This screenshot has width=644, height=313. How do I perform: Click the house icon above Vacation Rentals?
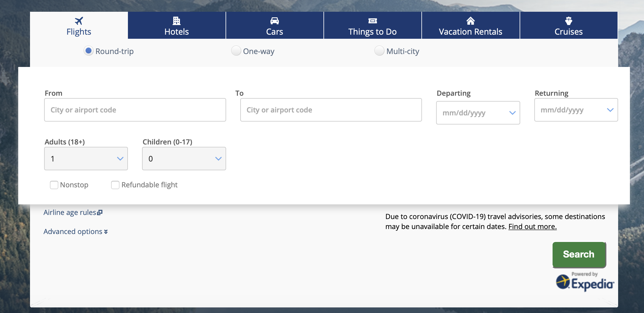pos(471,21)
